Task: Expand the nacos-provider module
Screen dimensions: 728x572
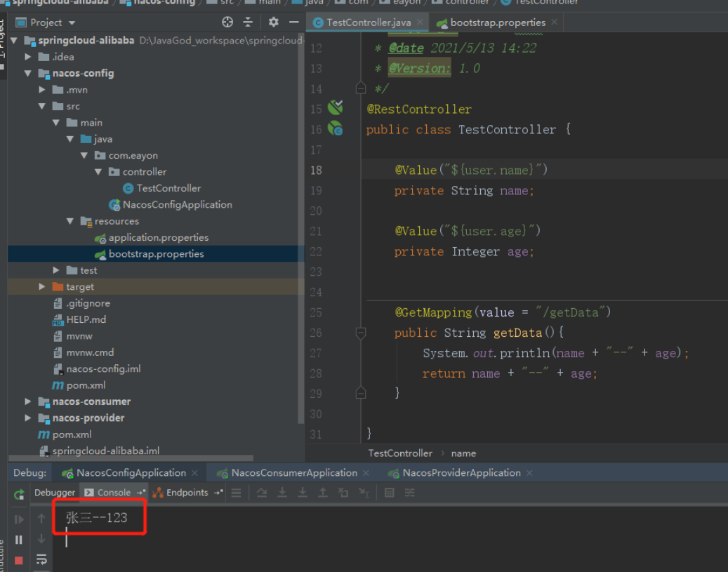Action: click(x=28, y=418)
